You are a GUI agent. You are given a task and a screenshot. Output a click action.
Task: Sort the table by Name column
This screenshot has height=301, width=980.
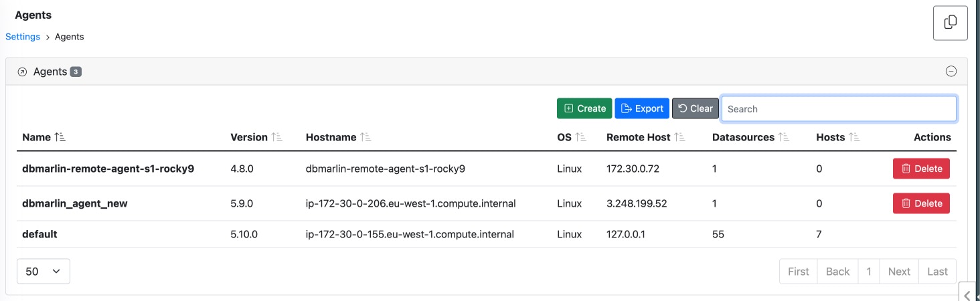click(x=60, y=137)
